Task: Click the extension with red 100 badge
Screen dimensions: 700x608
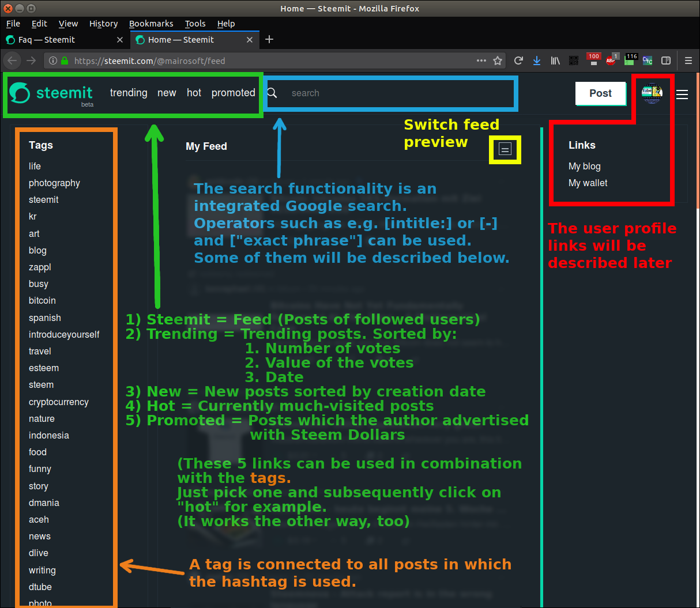Action: pos(593,59)
